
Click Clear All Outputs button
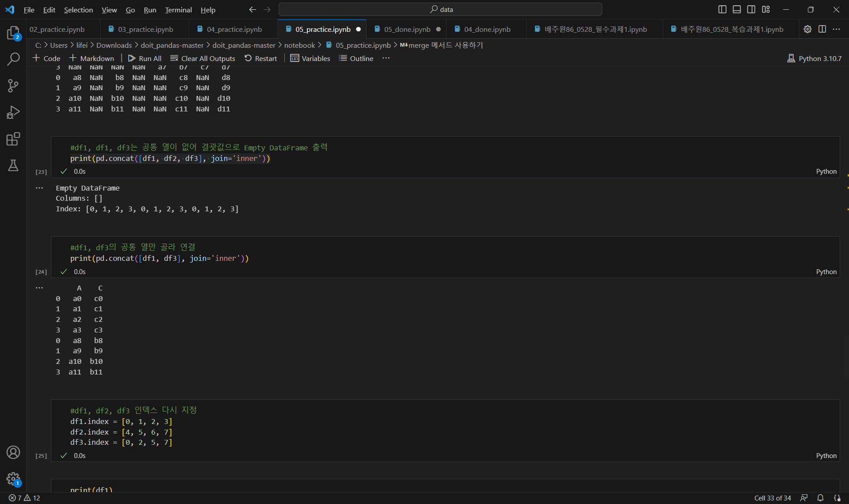203,58
